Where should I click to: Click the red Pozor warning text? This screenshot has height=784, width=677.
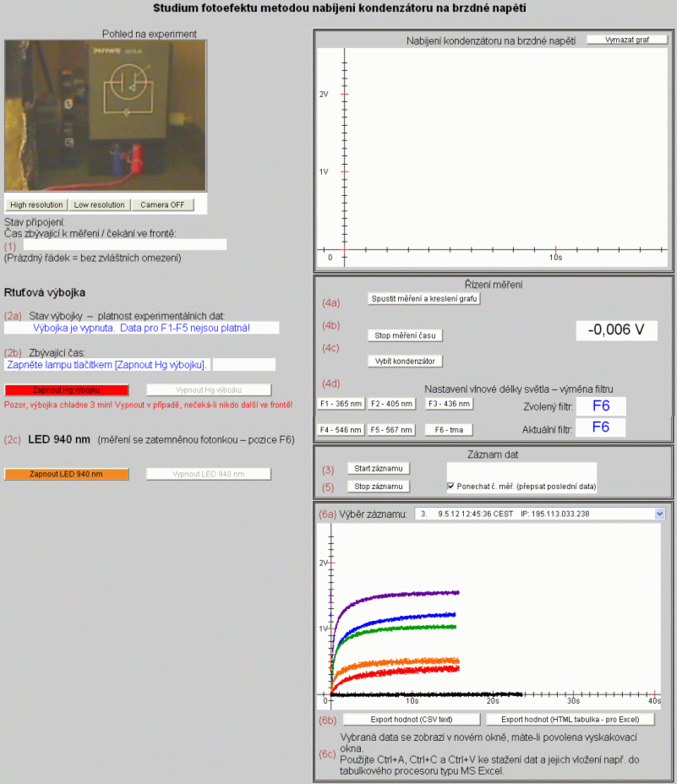148,405
